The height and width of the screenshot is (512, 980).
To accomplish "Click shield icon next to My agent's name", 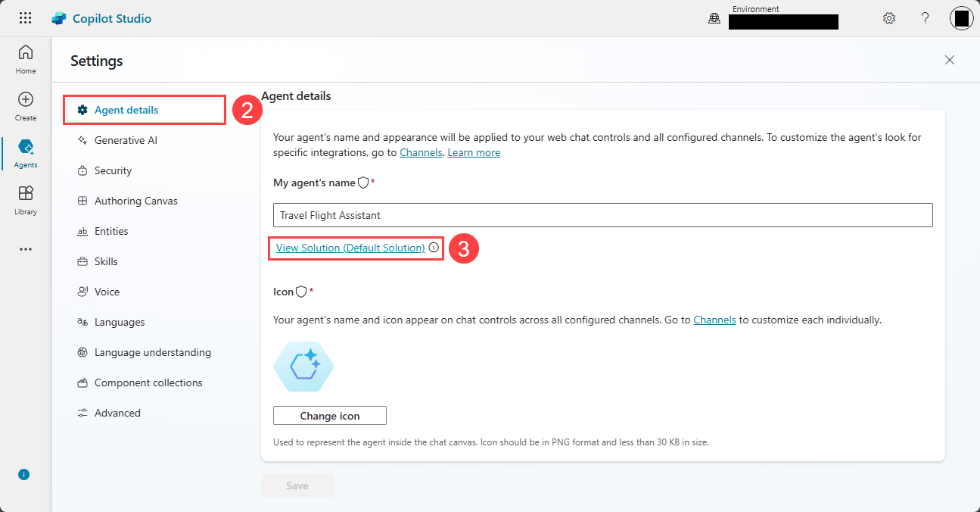I will click(363, 183).
